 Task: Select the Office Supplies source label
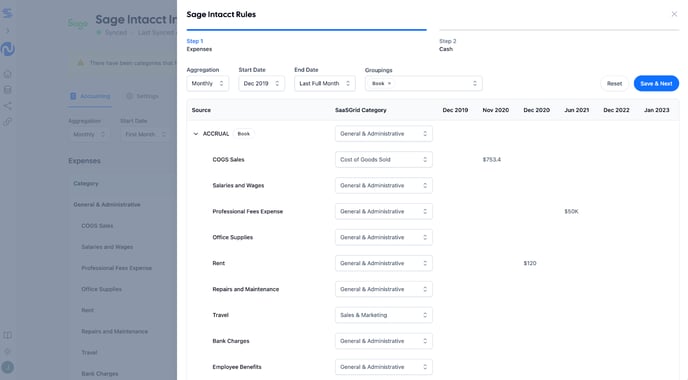[233, 237]
